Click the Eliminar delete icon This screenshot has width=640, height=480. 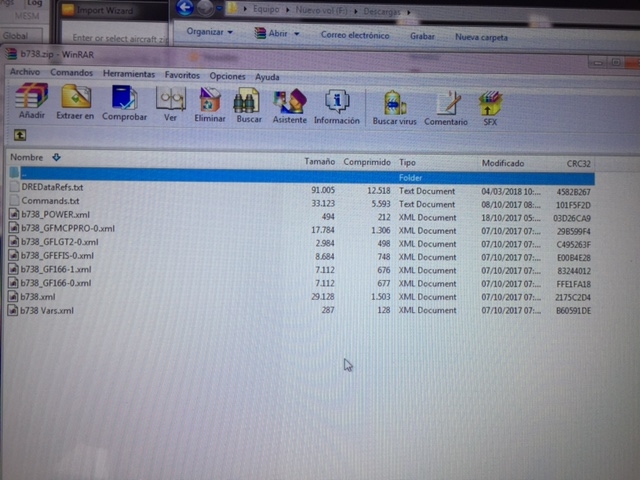coord(210,101)
